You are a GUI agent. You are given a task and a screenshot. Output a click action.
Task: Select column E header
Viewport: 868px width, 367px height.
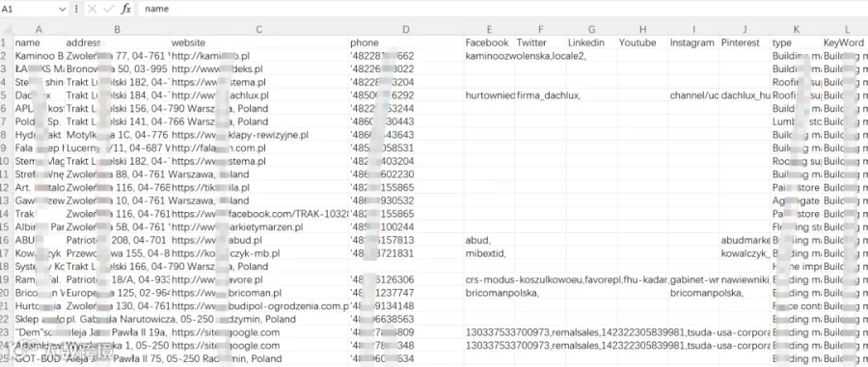point(489,29)
